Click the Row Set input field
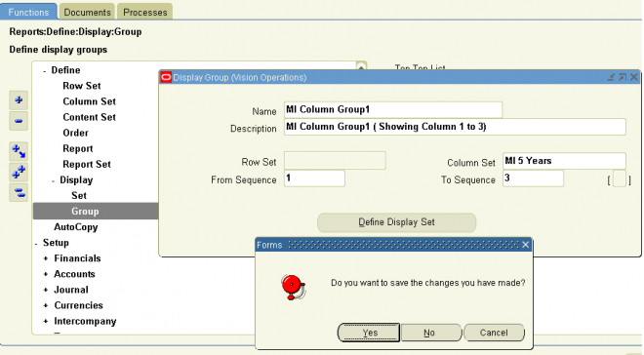Image resolution: width=644 pixels, height=355 pixels. click(335, 161)
